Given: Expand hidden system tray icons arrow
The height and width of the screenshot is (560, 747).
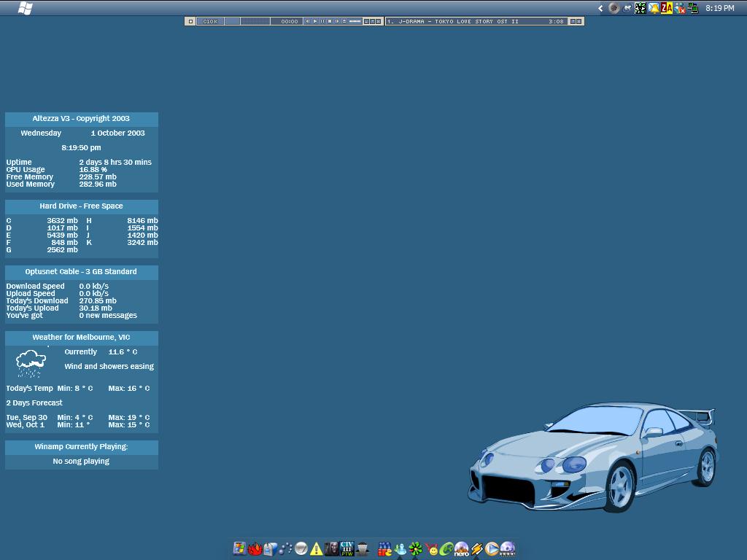Looking at the screenshot, I should point(600,9).
